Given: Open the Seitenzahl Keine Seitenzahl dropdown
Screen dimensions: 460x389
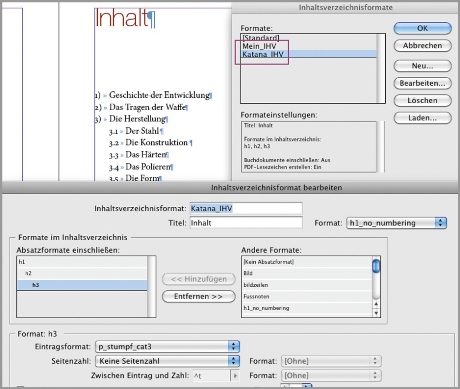Looking at the screenshot, I should 167,361.
